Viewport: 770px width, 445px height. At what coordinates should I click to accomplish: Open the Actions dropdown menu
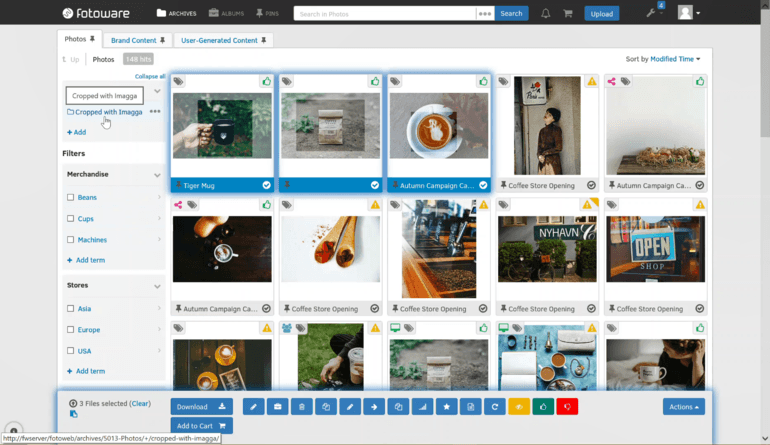click(684, 407)
